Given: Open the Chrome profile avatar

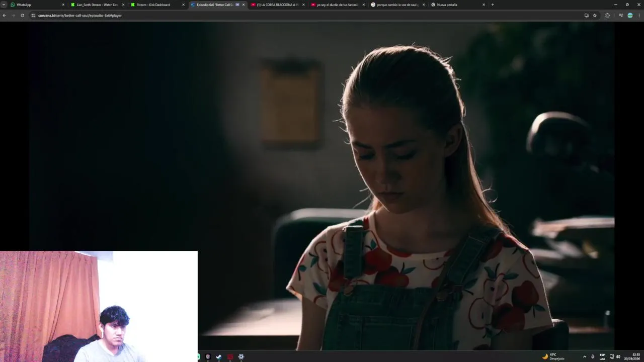Looking at the screenshot, I should [x=630, y=16].
